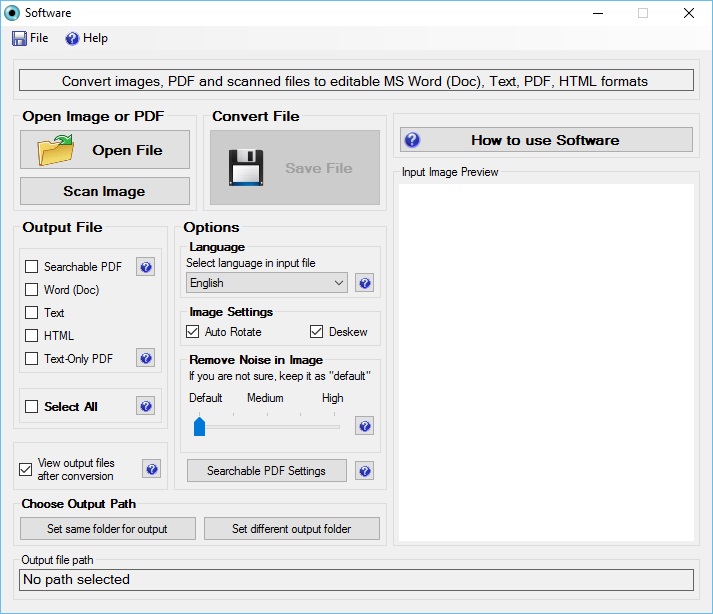Image resolution: width=713 pixels, height=614 pixels.
Task: Open the File menu
Action: tap(30, 38)
